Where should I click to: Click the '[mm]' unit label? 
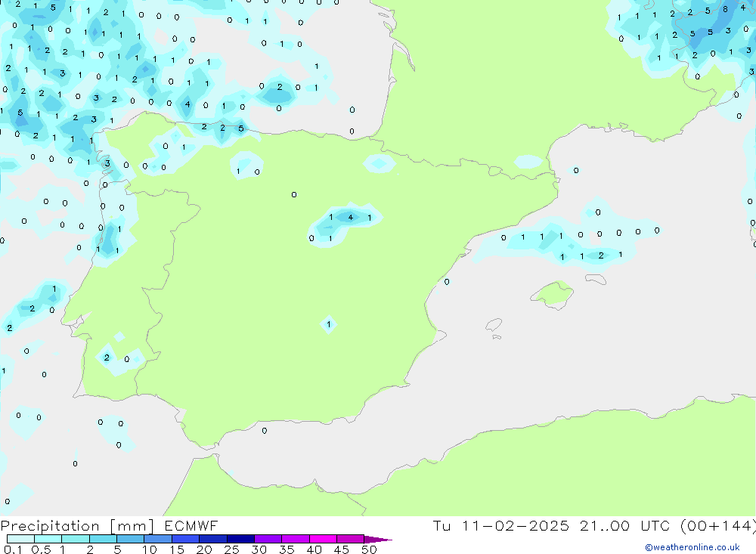point(132,526)
